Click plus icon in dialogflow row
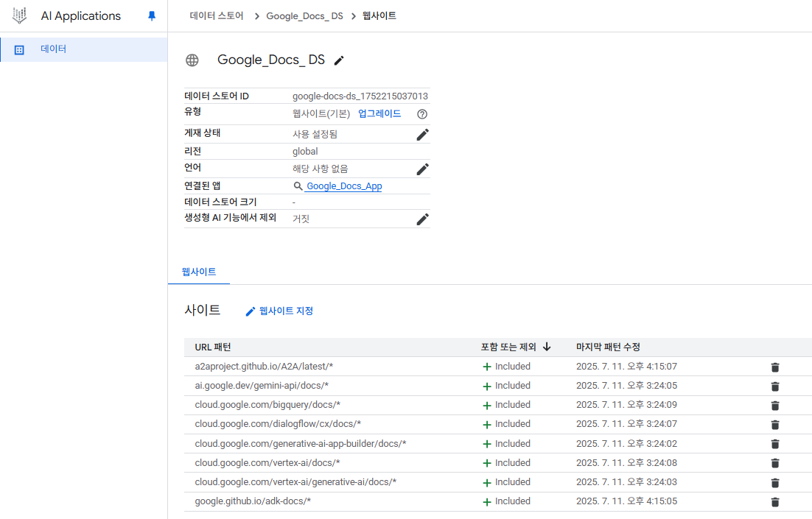 tap(487, 425)
